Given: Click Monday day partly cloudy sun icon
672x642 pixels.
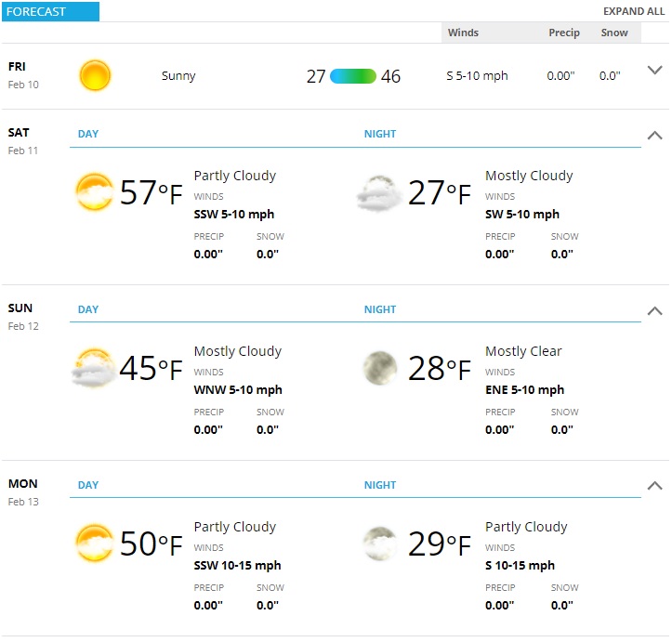Looking at the screenshot, I should (x=94, y=544).
